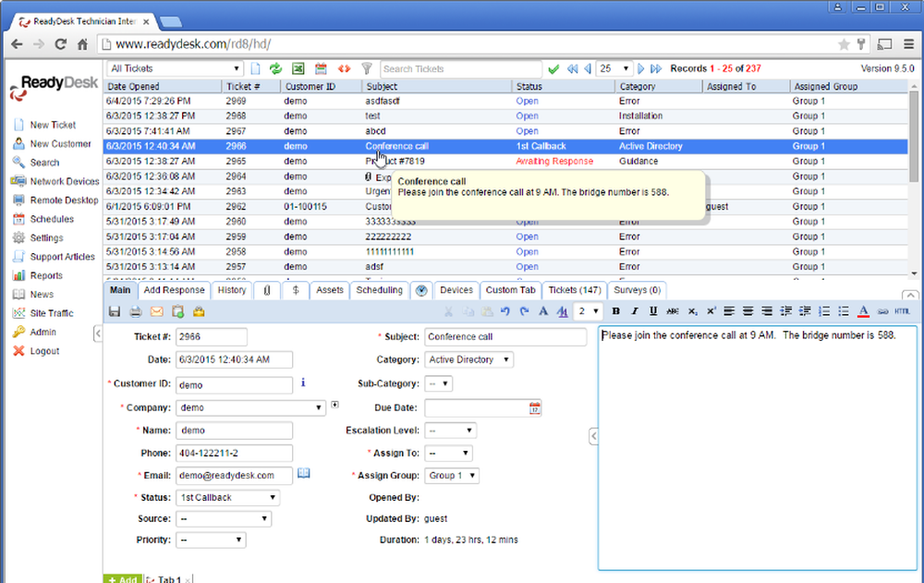This screenshot has width=924, height=583.
Task: Save the ticket with the floppy disk icon
Action: pos(115,312)
